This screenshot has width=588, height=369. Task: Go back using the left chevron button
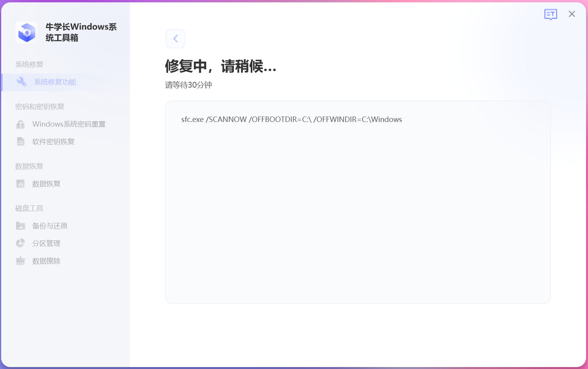click(175, 39)
